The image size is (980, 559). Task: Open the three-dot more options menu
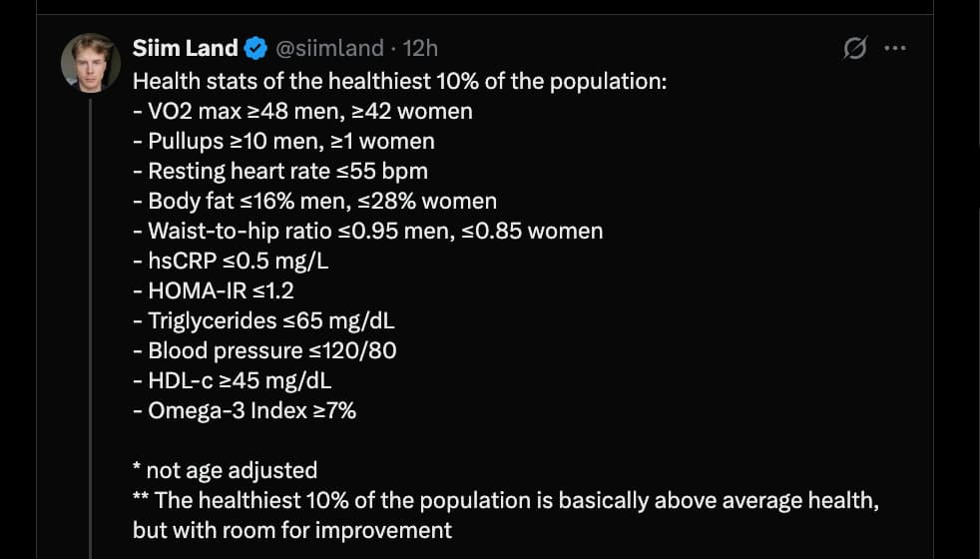(895, 48)
